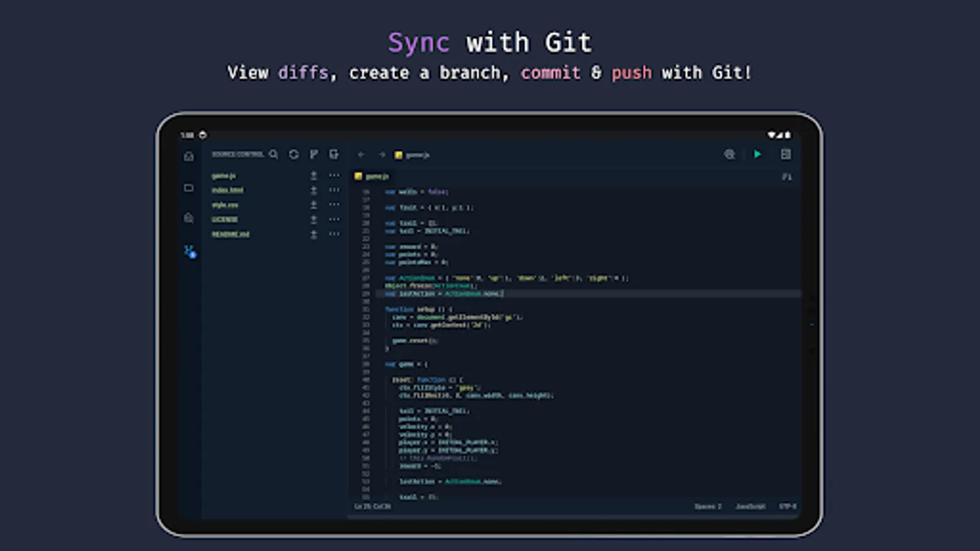Open search with the magnifier in the editor toolbar
This screenshot has height=551, width=980.
(x=729, y=155)
